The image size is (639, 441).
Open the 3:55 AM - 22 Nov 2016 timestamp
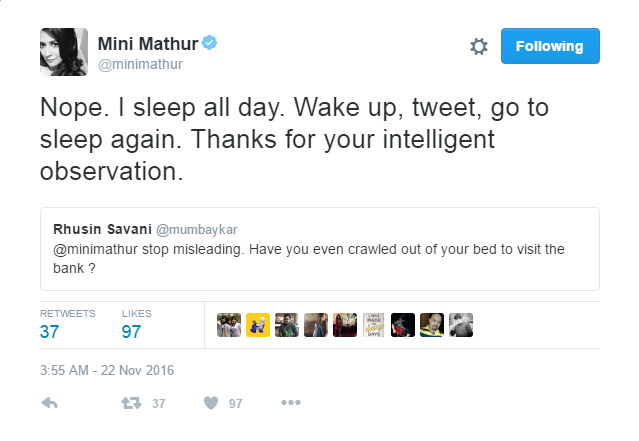pyautogui.click(x=107, y=370)
